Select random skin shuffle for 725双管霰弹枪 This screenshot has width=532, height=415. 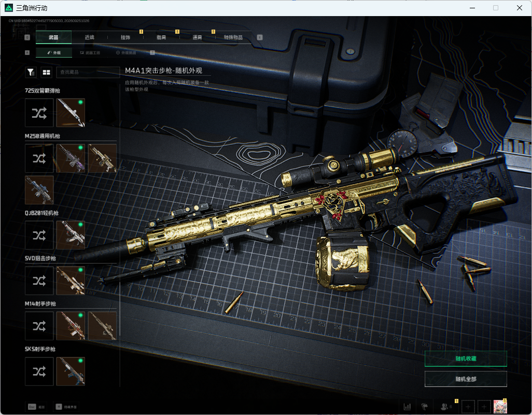tap(39, 113)
